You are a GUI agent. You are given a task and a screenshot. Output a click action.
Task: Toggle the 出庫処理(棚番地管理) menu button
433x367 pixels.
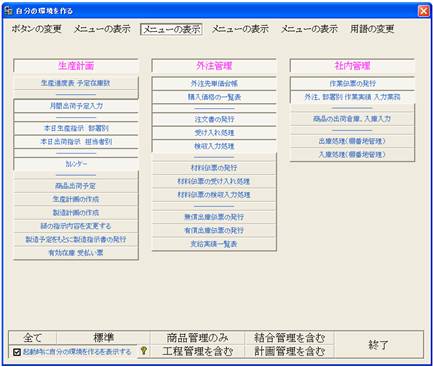(x=352, y=141)
